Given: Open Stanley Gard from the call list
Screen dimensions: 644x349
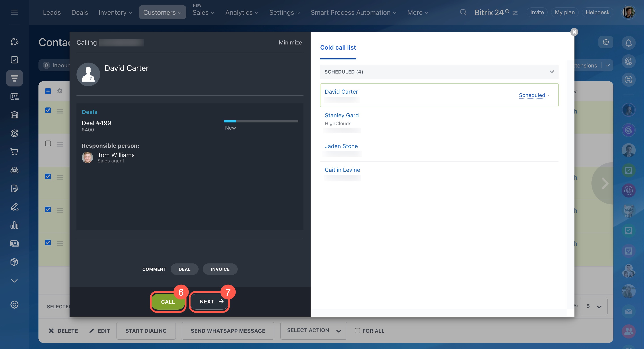Looking at the screenshot, I should [341, 115].
